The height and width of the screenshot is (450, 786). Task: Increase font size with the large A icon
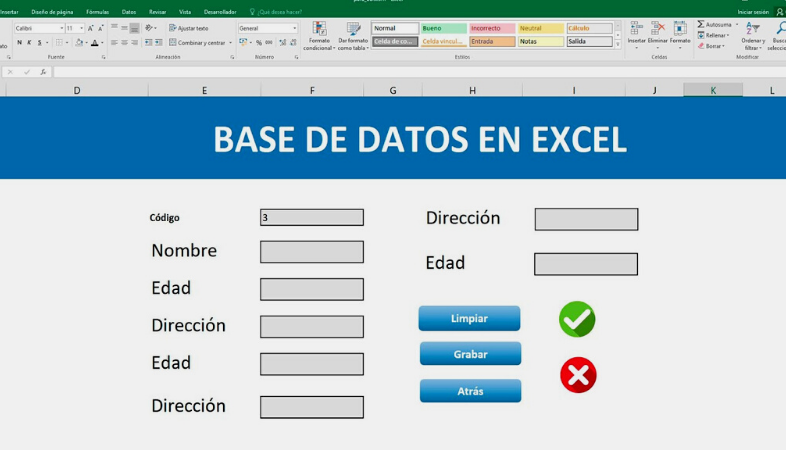click(x=91, y=29)
